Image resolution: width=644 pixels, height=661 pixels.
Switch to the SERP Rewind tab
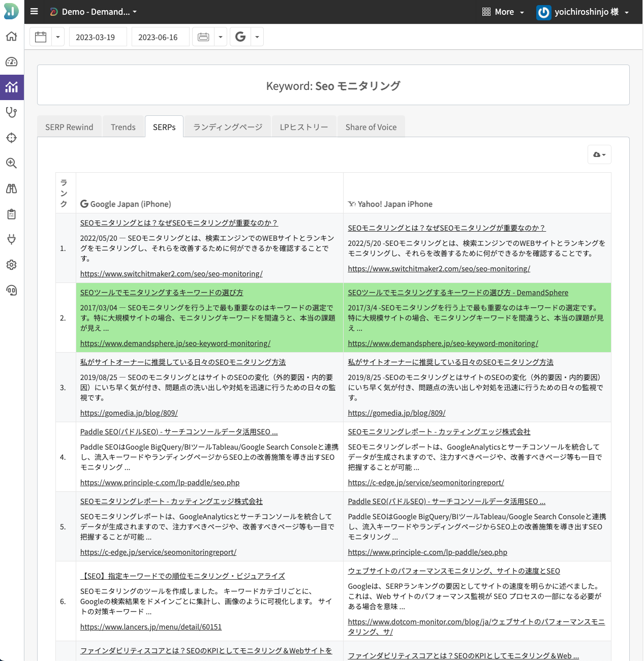(x=69, y=127)
